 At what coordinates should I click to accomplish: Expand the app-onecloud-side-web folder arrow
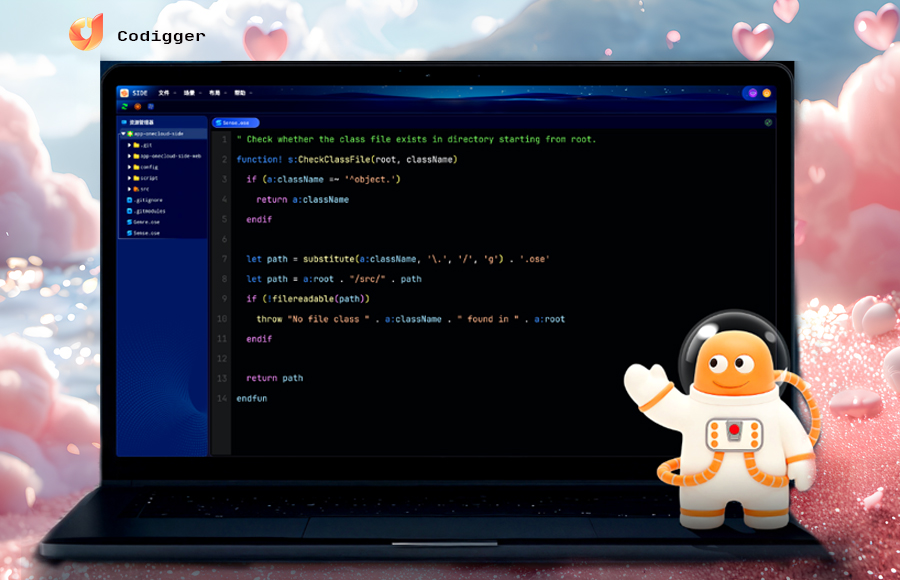[130, 156]
